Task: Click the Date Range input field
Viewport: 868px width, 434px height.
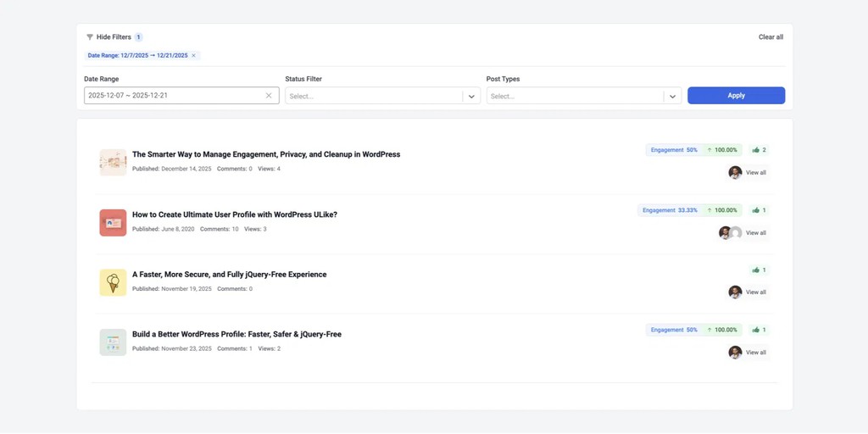Action: click(181, 96)
